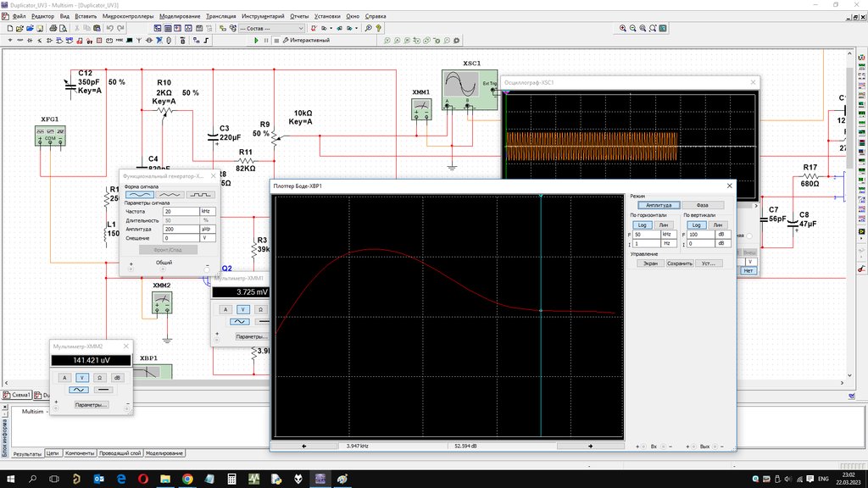The height and width of the screenshot is (488, 868).
Task: Open the offset unit V dropdown in the generator
Action: click(209, 238)
